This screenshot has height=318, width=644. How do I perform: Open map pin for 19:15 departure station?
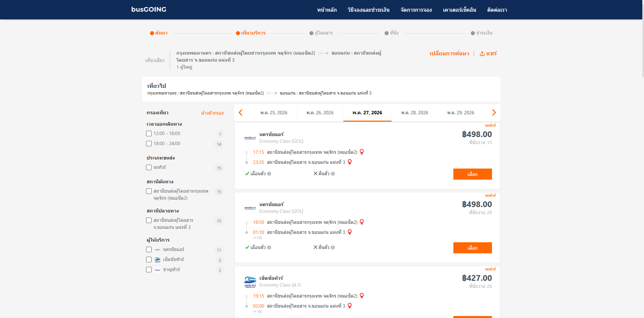[362, 296]
